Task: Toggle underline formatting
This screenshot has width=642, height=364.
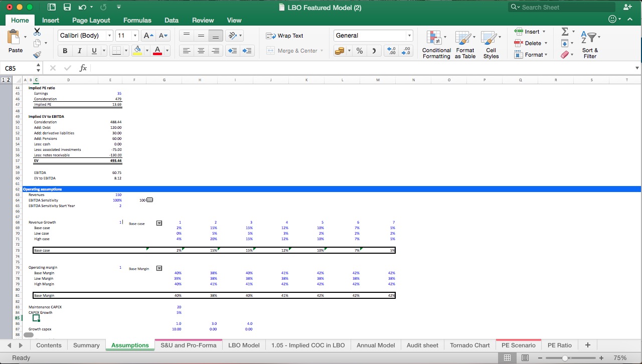Action: point(93,50)
